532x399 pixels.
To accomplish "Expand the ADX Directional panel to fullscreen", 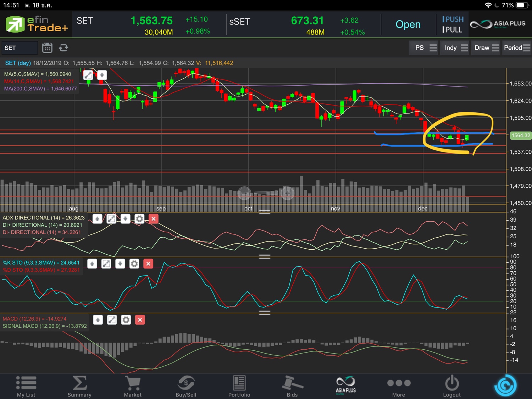I will tap(111, 219).
